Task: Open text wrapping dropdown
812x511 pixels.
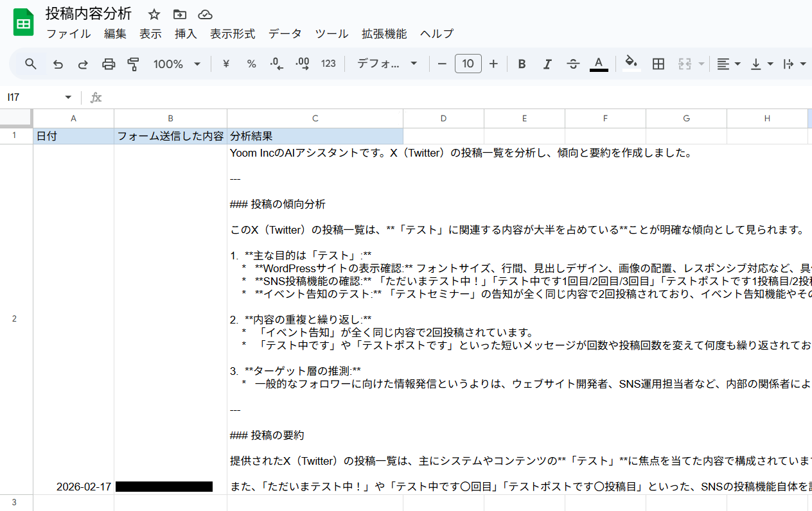Action: 795,64
